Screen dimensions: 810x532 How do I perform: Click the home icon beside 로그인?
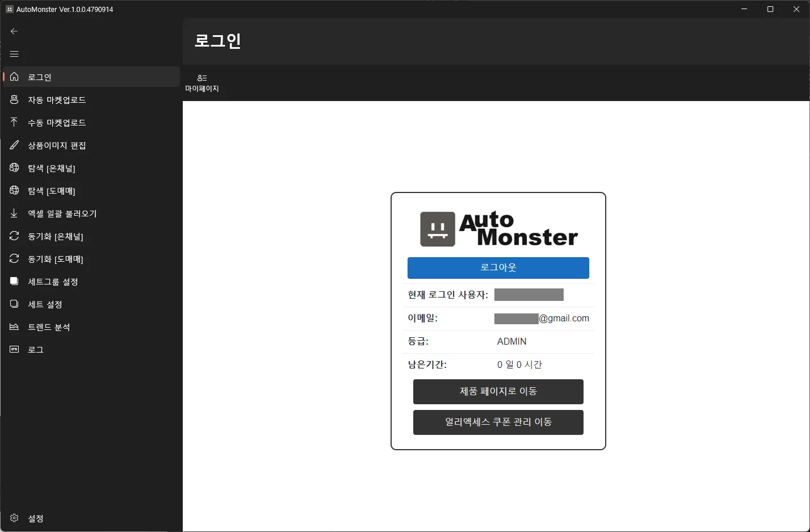point(14,77)
